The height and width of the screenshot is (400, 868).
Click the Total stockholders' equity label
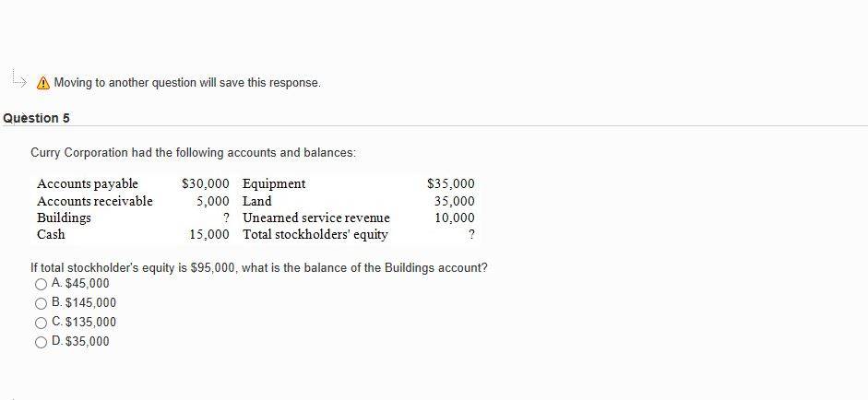click(x=315, y=235)
